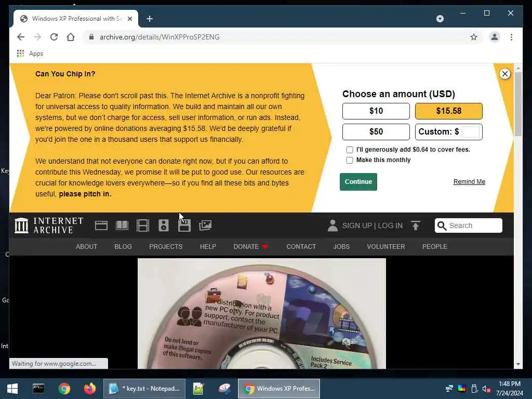Screen dimensions: 532x399
Task: Select the Windows XP Professional browser tab
Action: pos(76,19)
